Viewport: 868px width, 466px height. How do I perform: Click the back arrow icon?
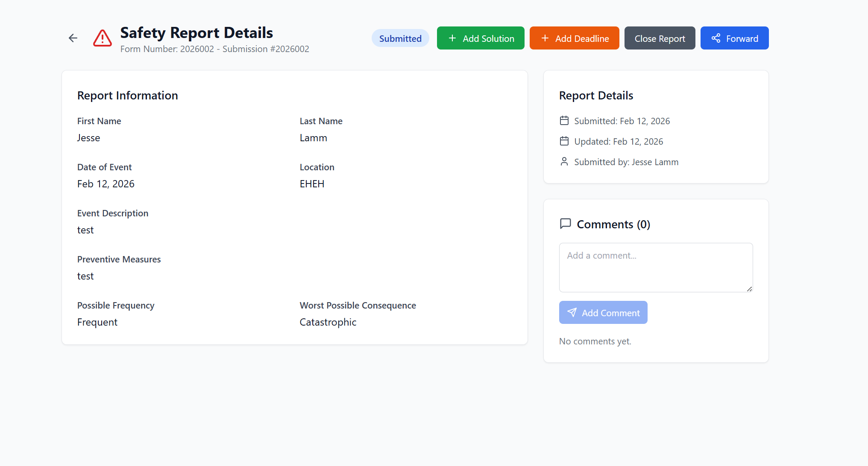click(73, 38)
